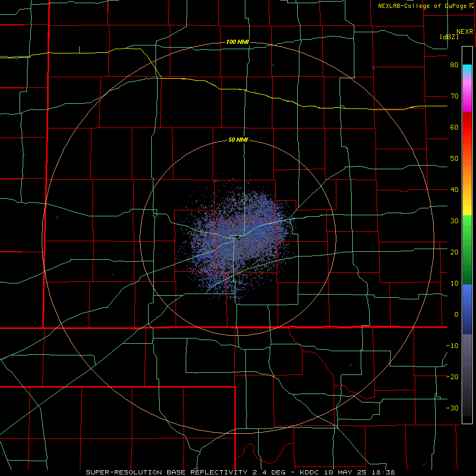The width and height of the screenshot is (476, 476).
Task: Click the 50 dBZ scale value
Action: click(x=454, y=159)
